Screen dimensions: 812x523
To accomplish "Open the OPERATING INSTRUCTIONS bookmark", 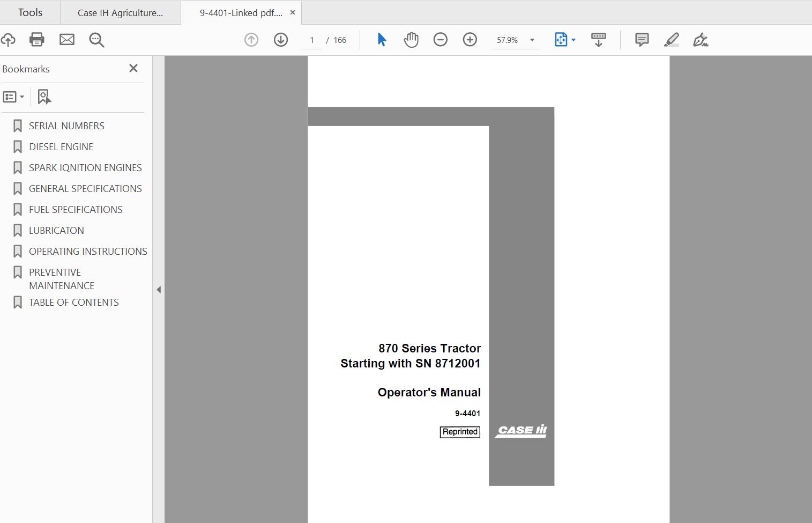I will tap(88, 252).
